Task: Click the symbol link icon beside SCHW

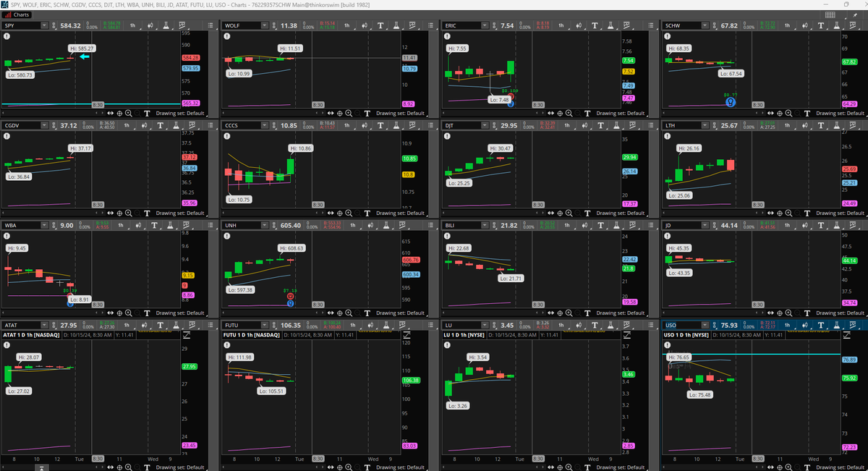Action: pos(714,25)
